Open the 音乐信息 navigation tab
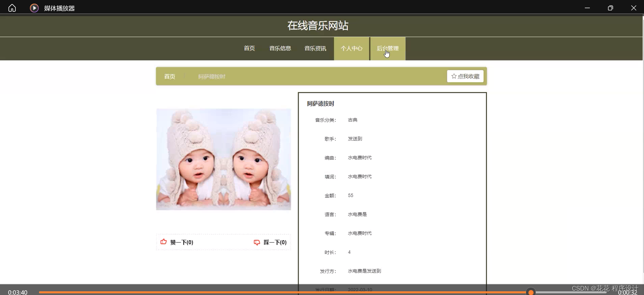Viewport: 644px width, 295px height. click(280, 48)
